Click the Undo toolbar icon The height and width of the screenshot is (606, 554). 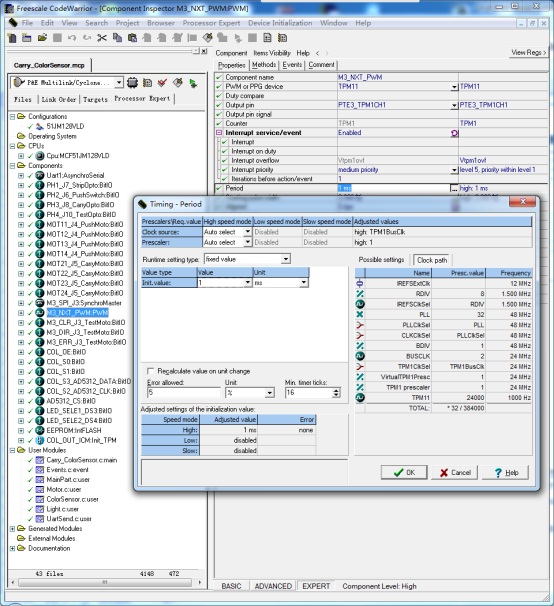[x=72, y=37]
